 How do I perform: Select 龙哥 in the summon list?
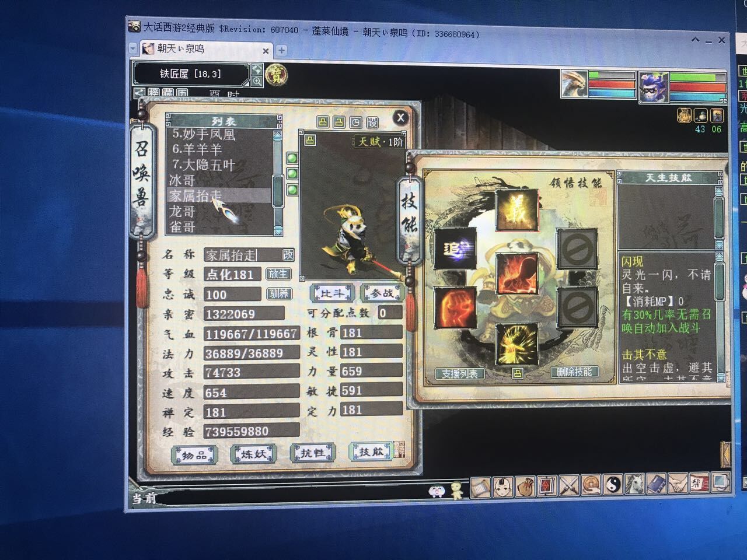pyautogui.click(x=182, y=211)
